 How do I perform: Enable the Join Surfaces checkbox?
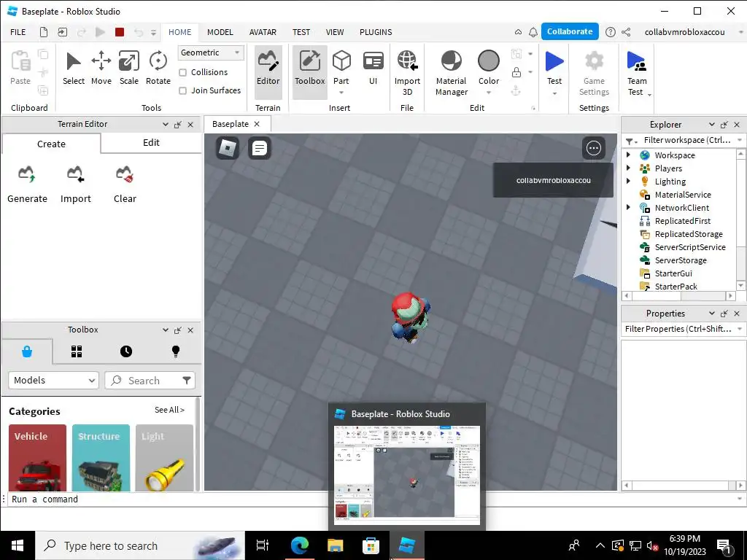(182, 90)
